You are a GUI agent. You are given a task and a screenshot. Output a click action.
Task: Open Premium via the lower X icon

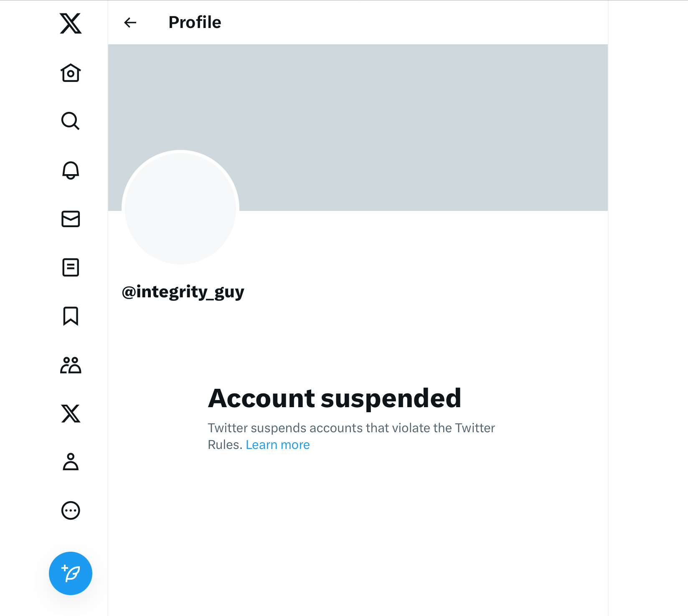click(71, 413)
